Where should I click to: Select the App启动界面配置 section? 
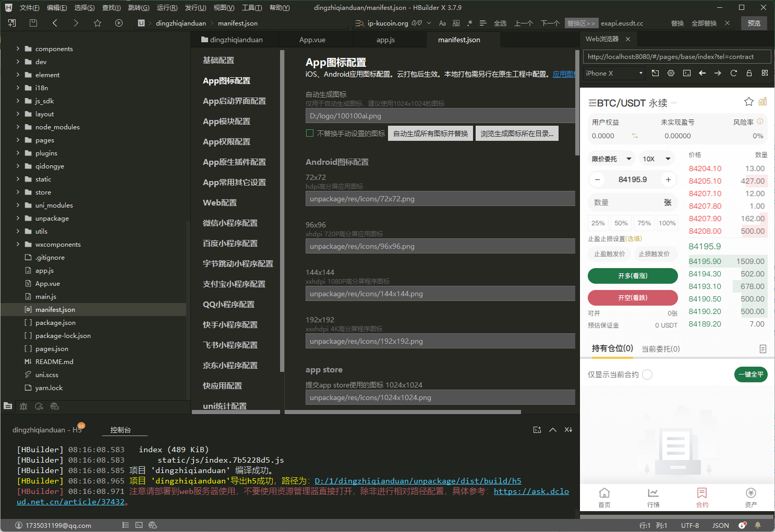click(234, 101)
